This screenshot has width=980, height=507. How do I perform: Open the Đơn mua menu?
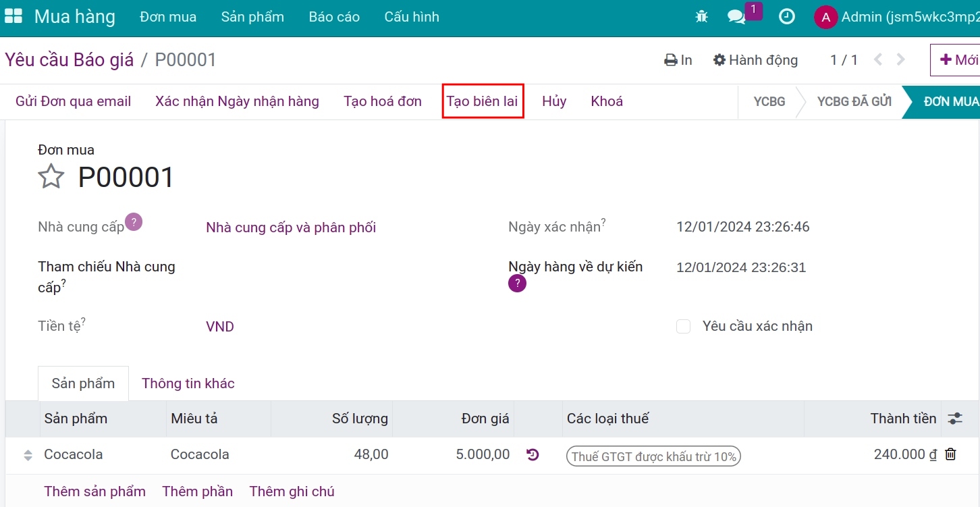(x=168, y=17)
